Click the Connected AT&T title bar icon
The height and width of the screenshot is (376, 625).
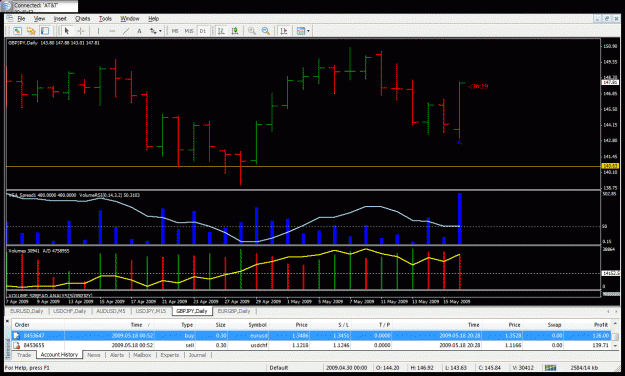[x=6, y=6]
